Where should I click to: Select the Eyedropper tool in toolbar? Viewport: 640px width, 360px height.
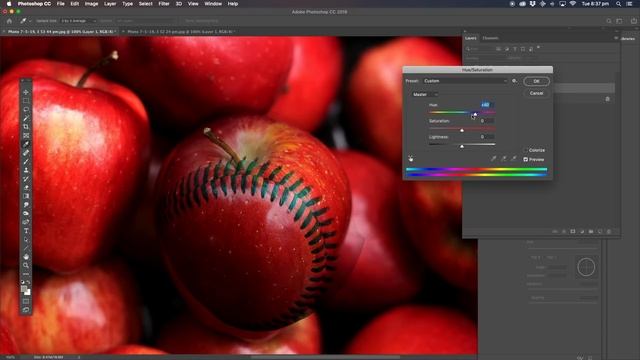click(26, 144)
